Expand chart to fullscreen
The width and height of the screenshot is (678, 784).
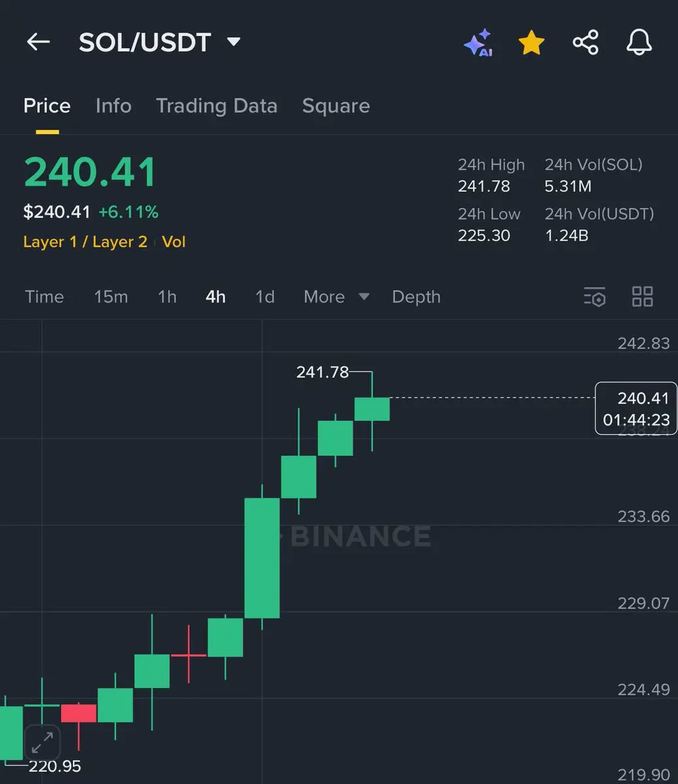coord(42,742)
